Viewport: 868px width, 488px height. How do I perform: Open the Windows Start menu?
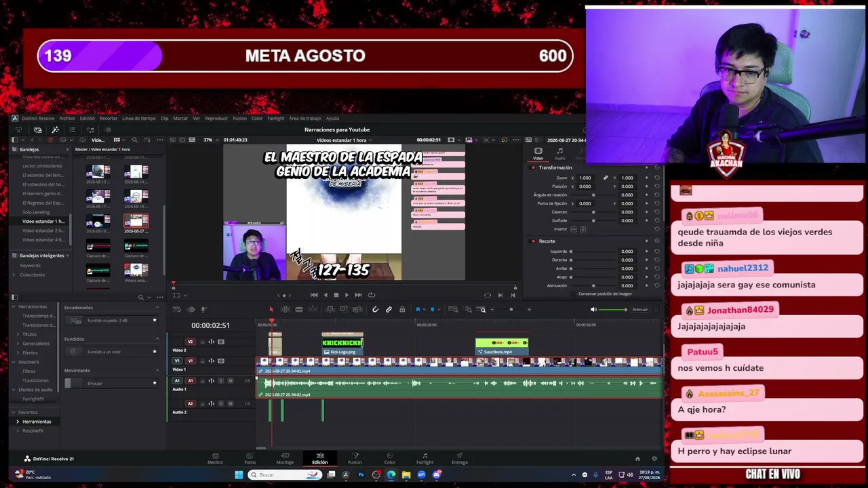pyautogui.click(x=239, y=474)
